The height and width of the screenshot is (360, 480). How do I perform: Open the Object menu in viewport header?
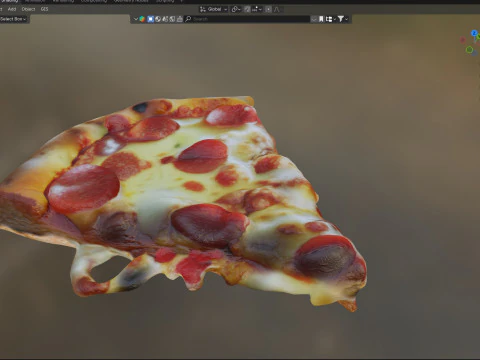(28, 9)
